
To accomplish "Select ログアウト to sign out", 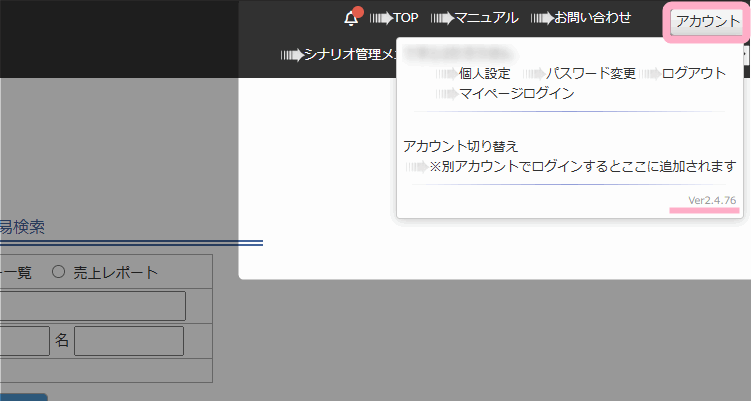I will tap(694, 74).
